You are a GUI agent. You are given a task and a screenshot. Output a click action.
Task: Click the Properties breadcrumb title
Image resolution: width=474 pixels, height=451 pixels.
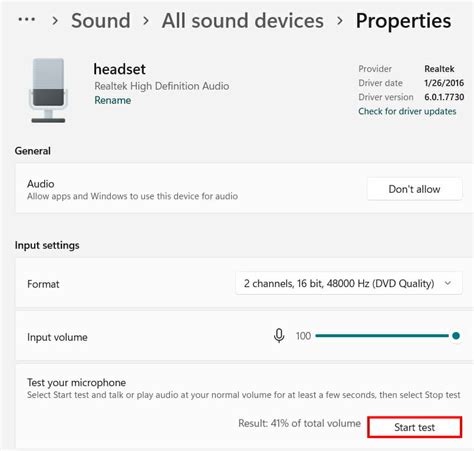[403, 21]
